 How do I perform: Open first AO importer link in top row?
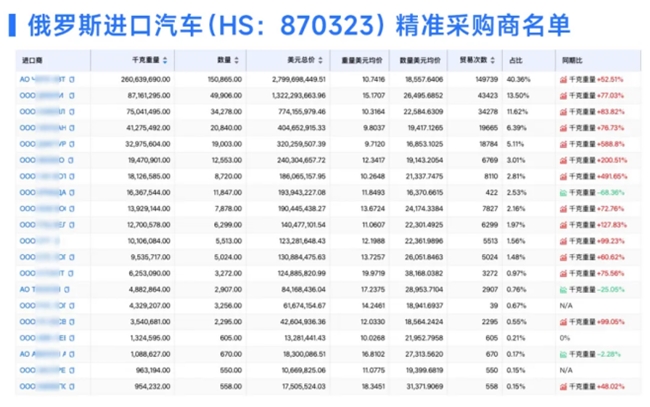click(x=40, y=78)
